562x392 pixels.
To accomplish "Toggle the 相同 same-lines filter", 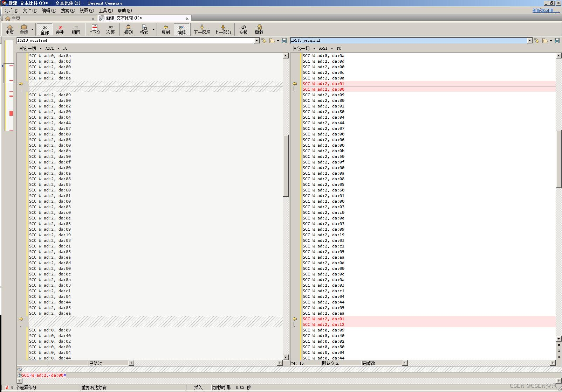I will 76,29.
